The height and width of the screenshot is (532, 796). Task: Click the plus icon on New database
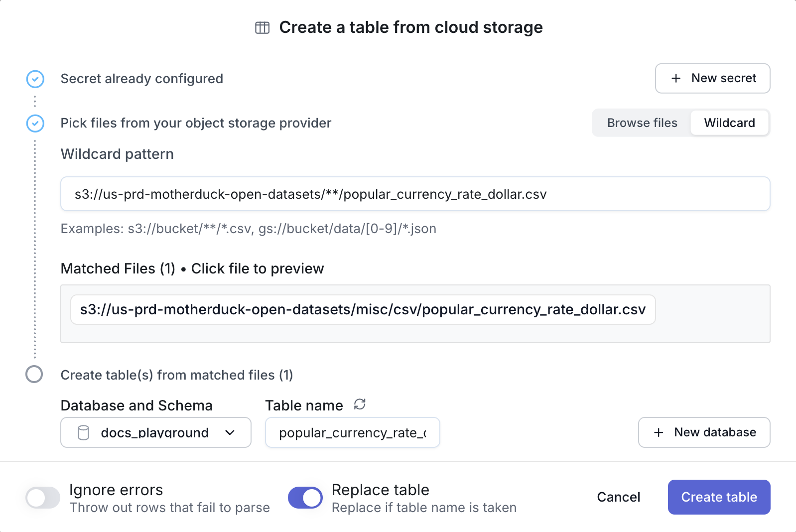(x=659, y=432)
